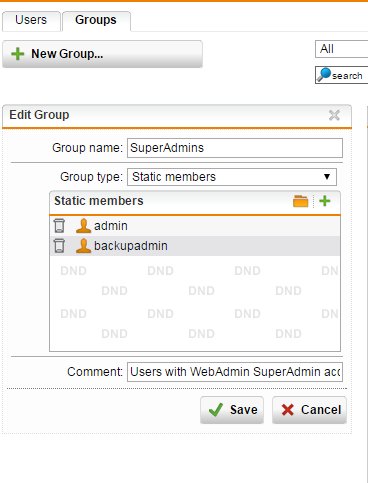Expand the All filter dropdown

342,49
